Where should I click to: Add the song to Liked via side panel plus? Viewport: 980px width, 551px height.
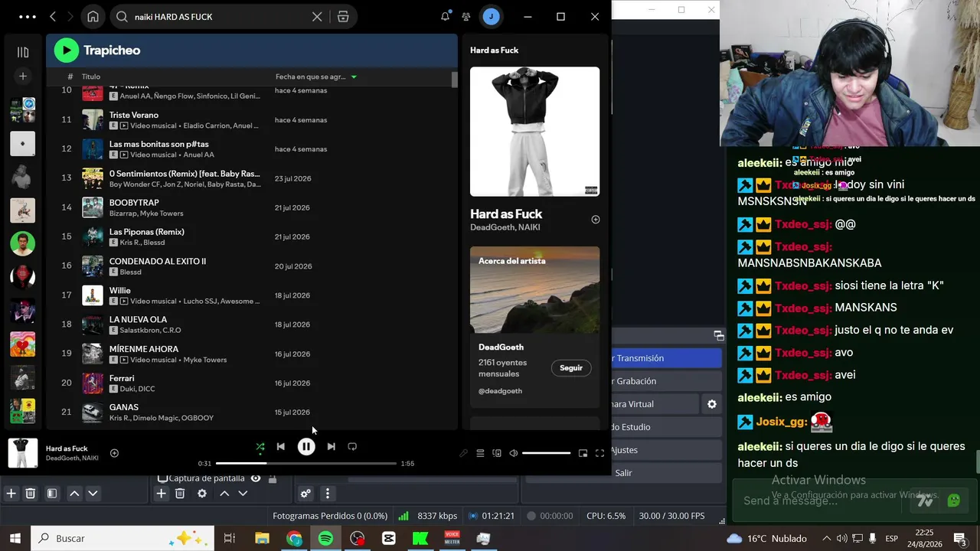tap(596, 220)
